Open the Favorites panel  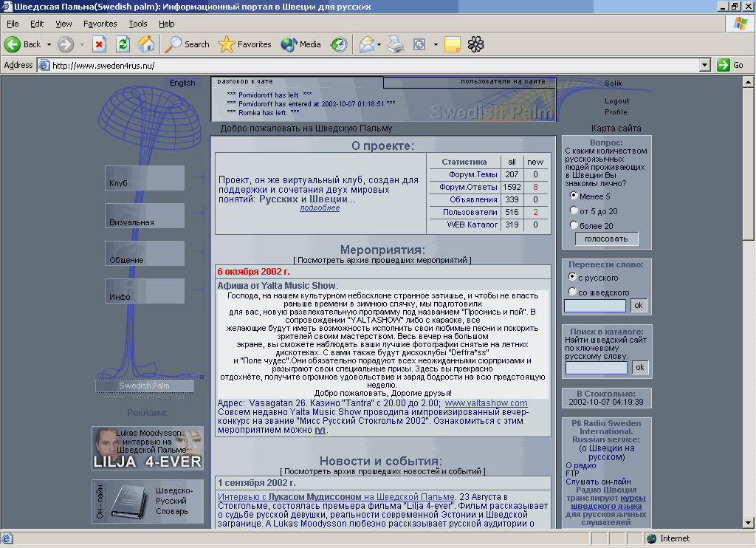tap(245, 44)
